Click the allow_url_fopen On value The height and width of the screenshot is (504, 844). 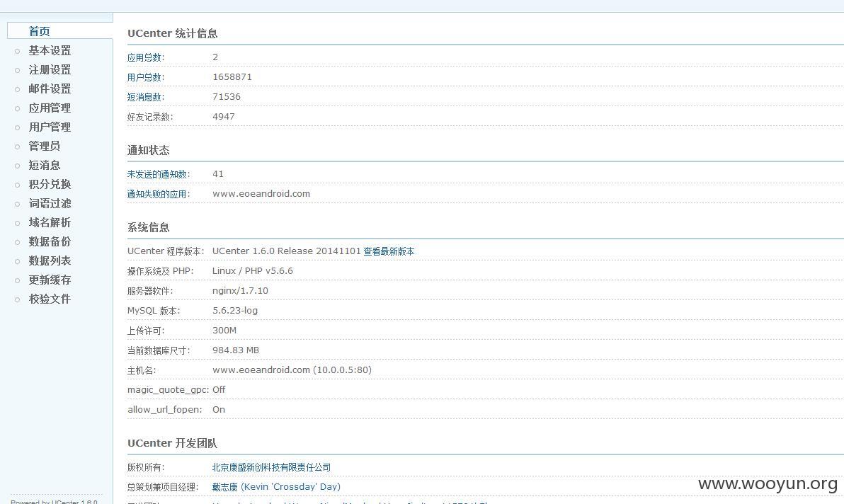pos(219,410)
